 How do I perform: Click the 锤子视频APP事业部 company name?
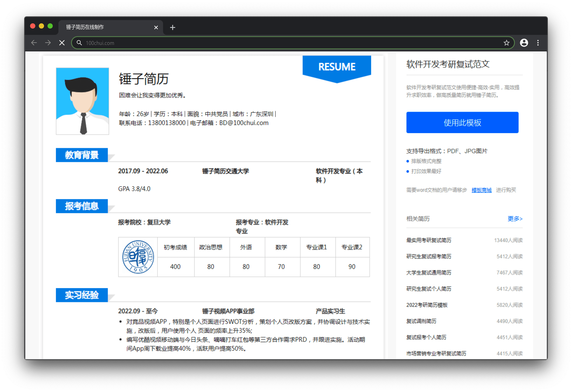pyautogui.click(x=228, y=311)
